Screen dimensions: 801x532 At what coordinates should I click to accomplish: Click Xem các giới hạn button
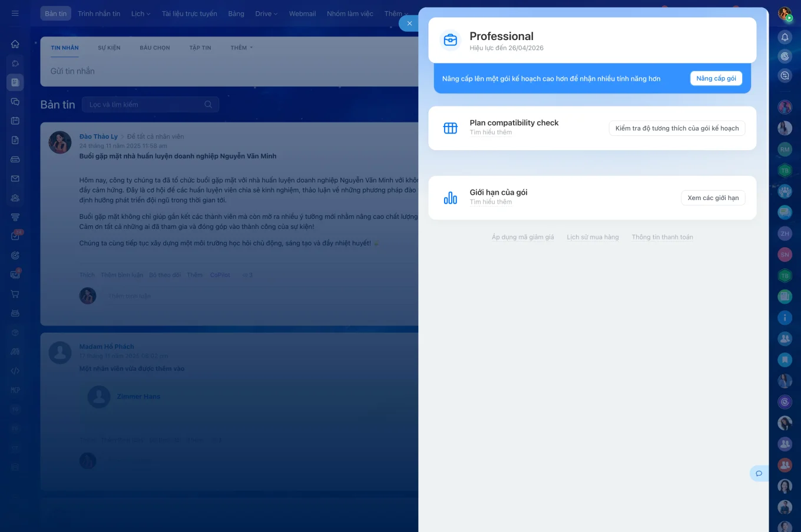pyautogui.click(x=713, y=198)
